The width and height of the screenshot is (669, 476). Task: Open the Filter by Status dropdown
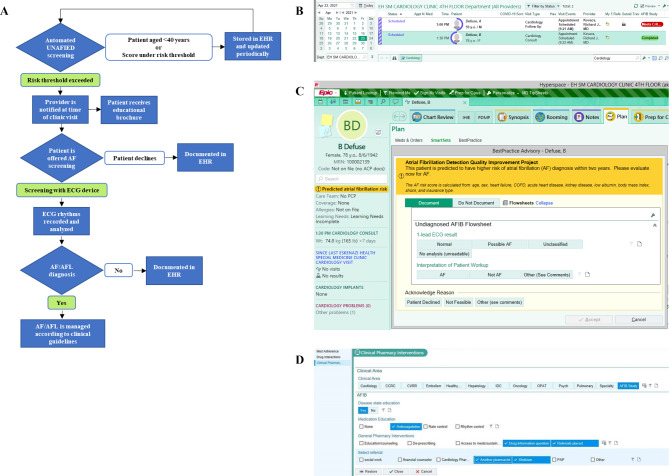[542, 6]
